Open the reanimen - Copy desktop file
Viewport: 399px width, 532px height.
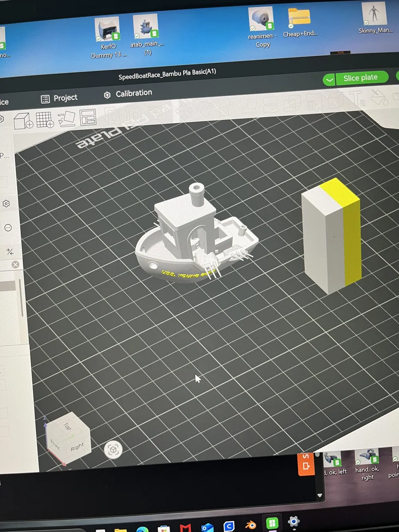(262, 27)
